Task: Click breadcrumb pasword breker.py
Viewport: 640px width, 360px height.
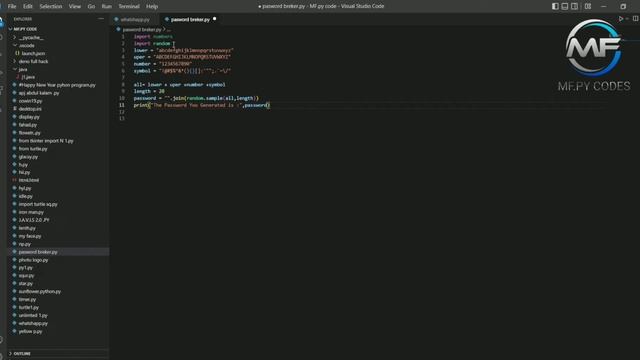Action: point(142,29)
